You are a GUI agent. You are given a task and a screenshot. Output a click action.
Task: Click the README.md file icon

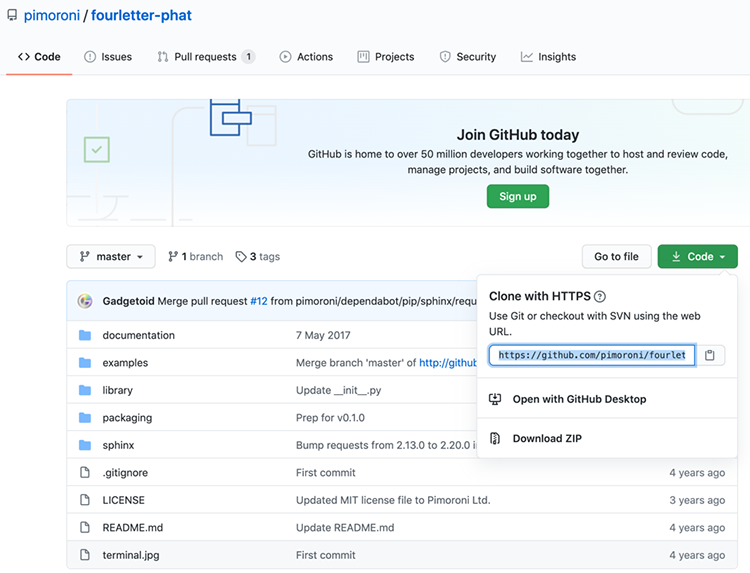pos(85,528)
